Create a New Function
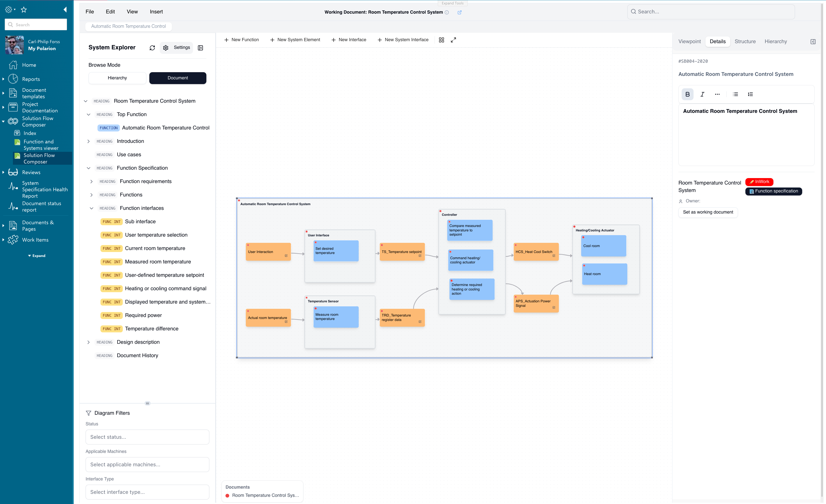The height and width of the screenshot is (504, 826). tap(242, 39)
